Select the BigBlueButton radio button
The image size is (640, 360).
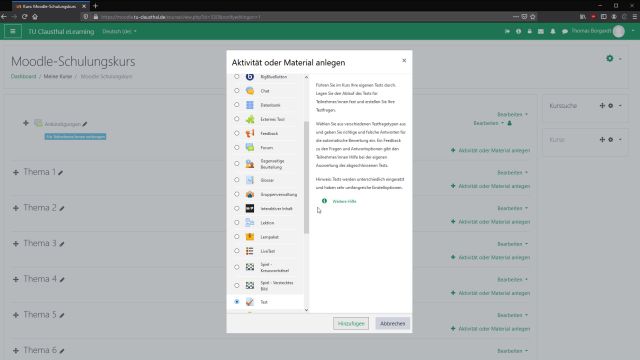[237, 76]
